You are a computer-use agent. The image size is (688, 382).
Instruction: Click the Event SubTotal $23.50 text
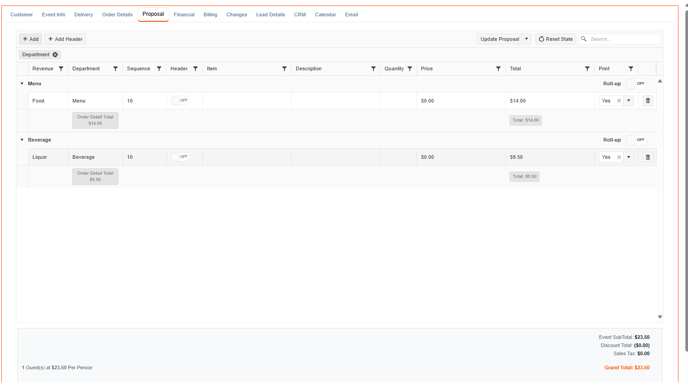624,337
